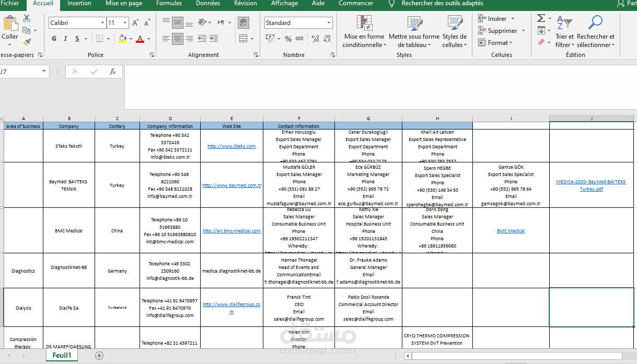Apply thousands separator 000 style
This screenshot has width=637, height=364.
click(300, 39)
